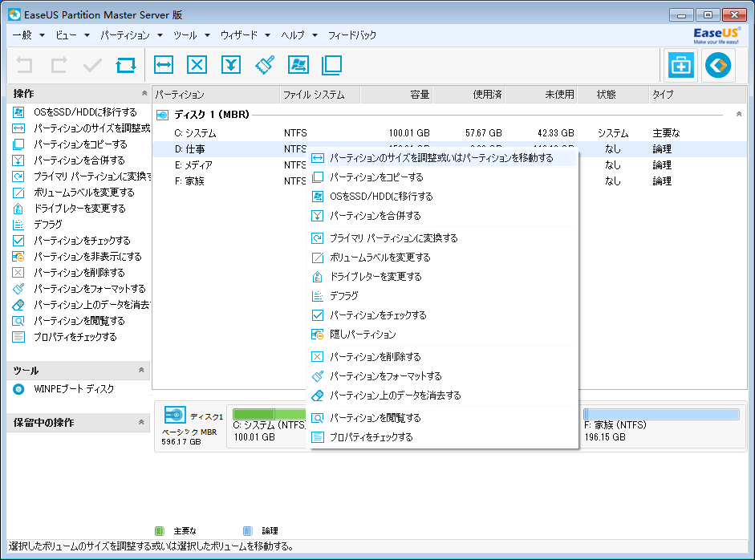Click the orange arrow icon at toolbar right

718,65
